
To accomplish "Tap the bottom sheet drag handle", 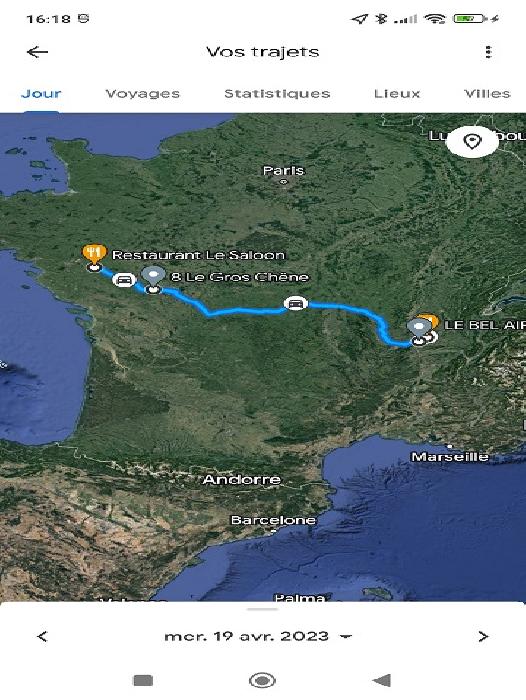I will (x=263, y=609).
